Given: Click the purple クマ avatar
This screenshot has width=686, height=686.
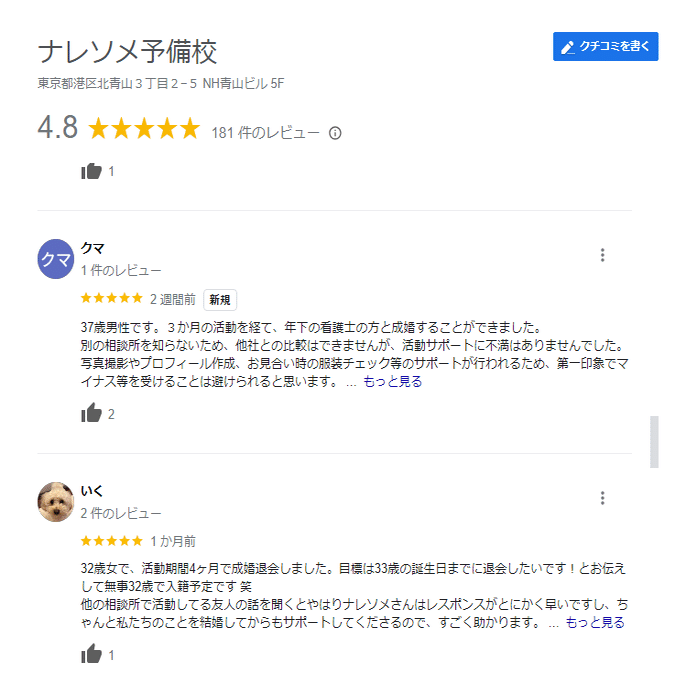Looking at the screenshot, I should (56, 259).
